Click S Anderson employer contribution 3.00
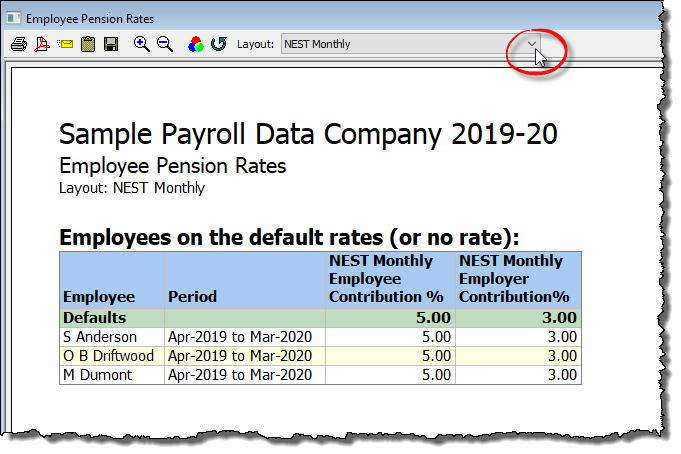 (x=519, y=337)
